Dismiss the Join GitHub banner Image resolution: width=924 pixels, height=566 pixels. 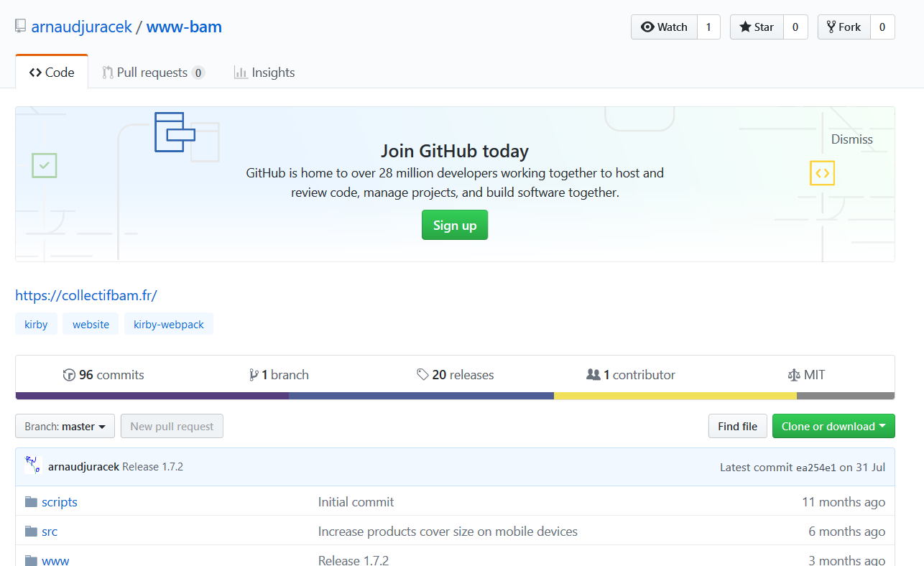pos(852,139)
